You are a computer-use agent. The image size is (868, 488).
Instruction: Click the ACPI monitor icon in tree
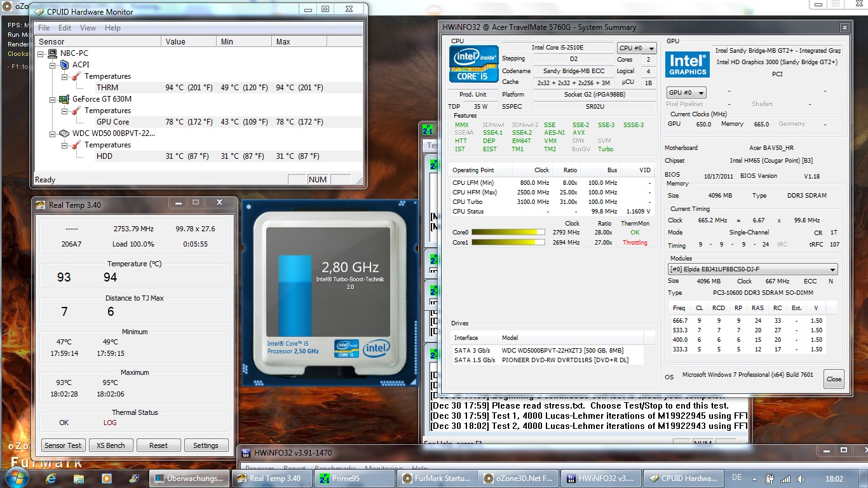(64, 65)
